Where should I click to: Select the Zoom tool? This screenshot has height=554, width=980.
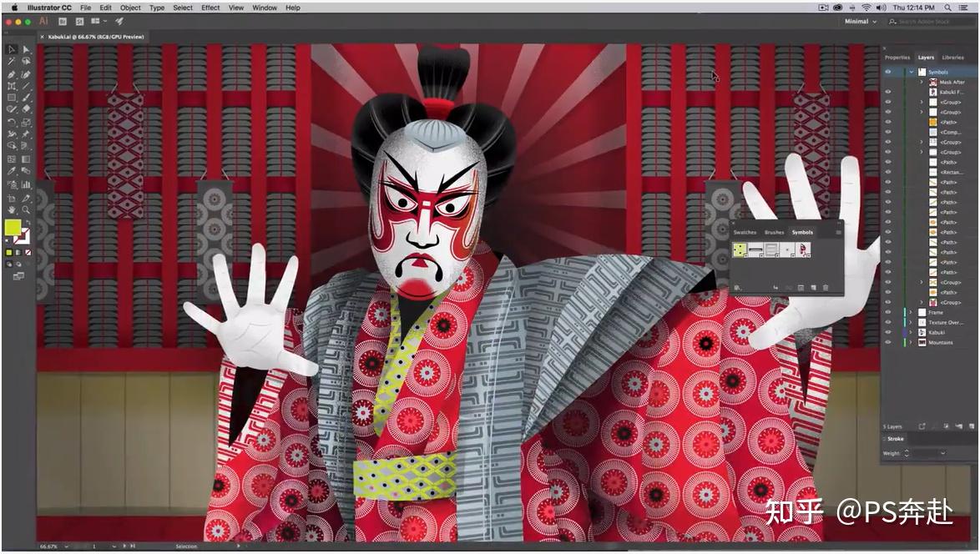(26, 210)
